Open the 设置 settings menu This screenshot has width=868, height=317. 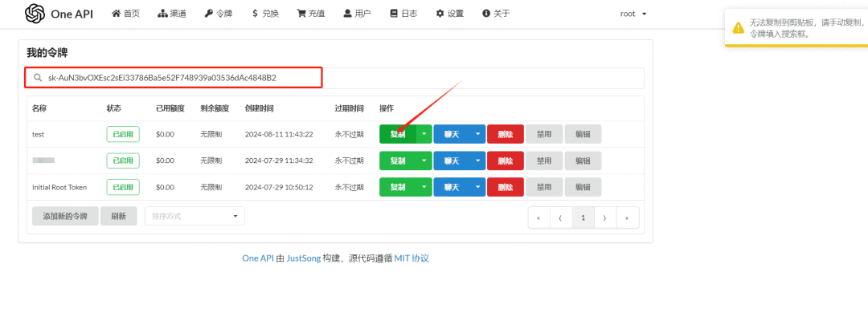click(x=449, y=14)
